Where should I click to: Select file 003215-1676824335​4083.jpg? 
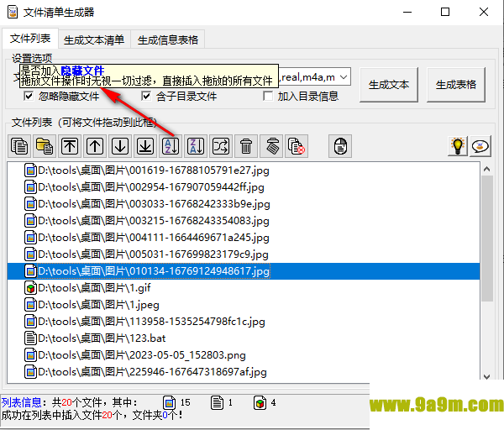244,221
